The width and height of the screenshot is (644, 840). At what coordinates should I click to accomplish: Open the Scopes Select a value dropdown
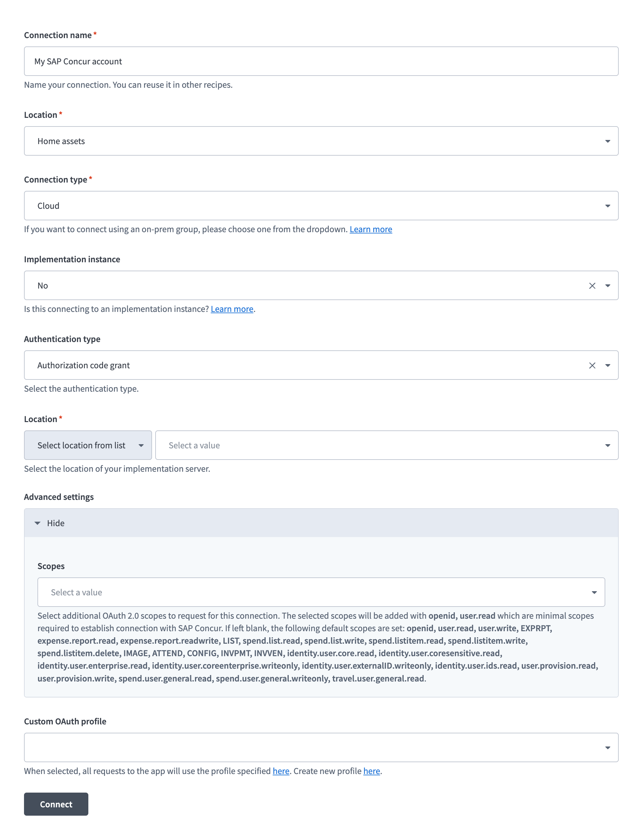[x=320, y=592]
